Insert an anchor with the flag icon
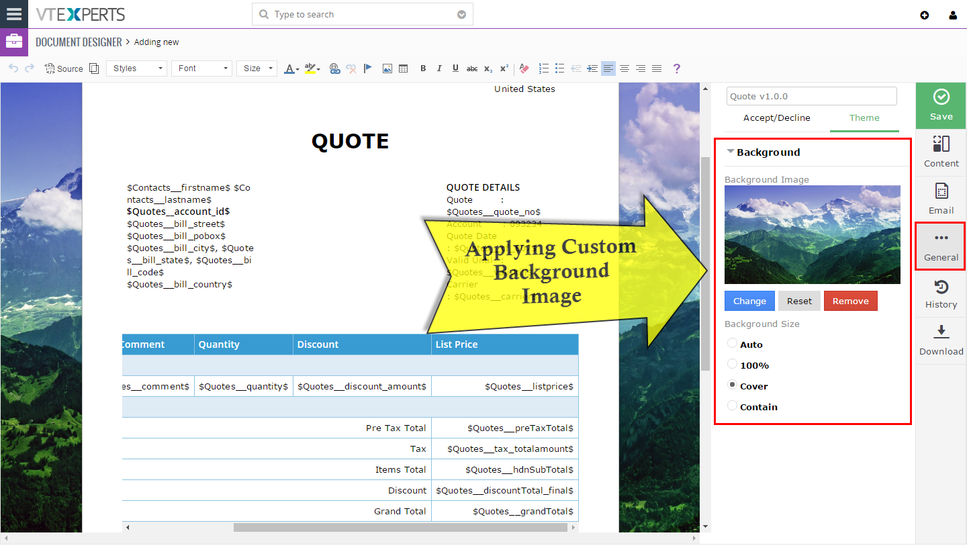The height and width of the screenshot is (560, 967). tap(367, 68)
